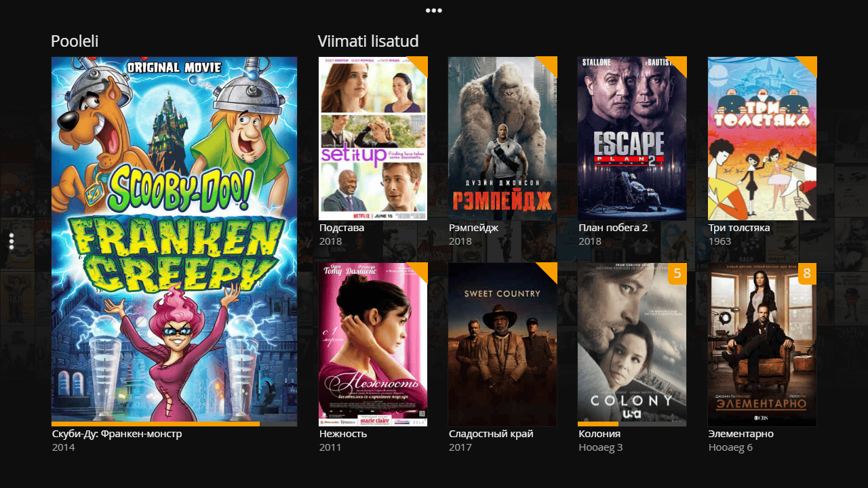Image resolution: width=868 pixels, height=488 pixels.
Task: Click unwatched corner flag on Sweet Country
Action: tap(550, 270)
